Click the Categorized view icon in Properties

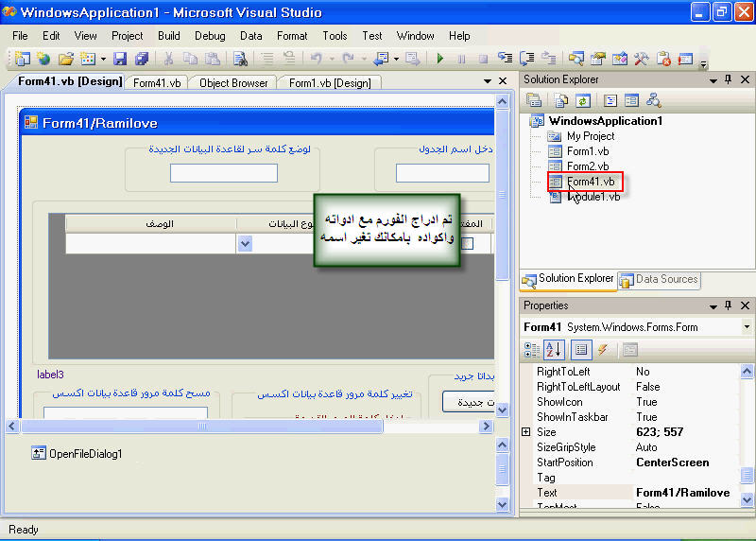pos(533,350)
